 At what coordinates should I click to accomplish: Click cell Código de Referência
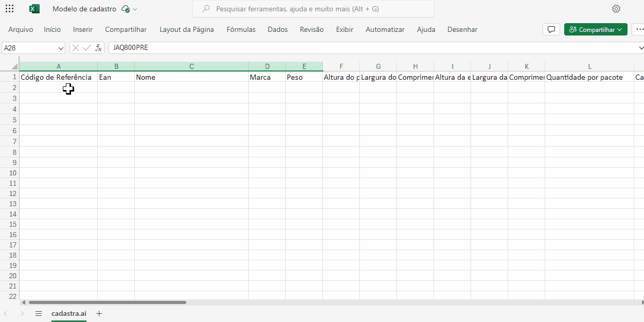(59, 77)
